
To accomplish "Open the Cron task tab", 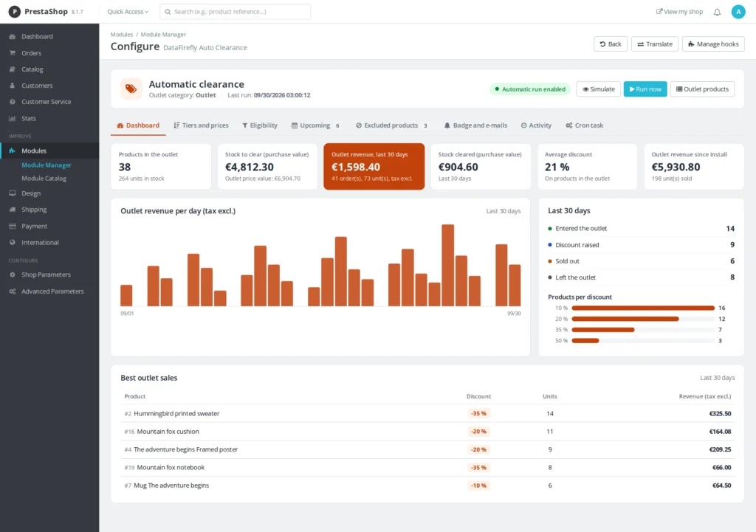I will pos(585,125).
